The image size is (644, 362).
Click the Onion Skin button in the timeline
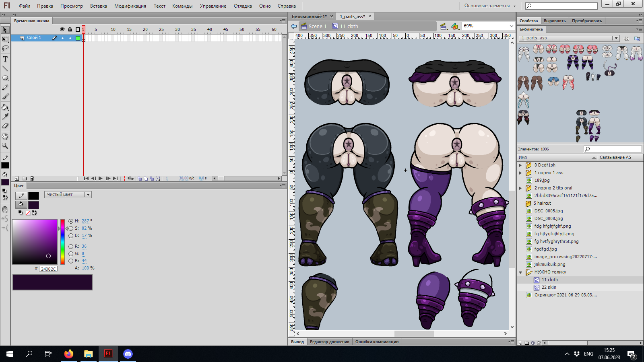click(x=140, y=178)
